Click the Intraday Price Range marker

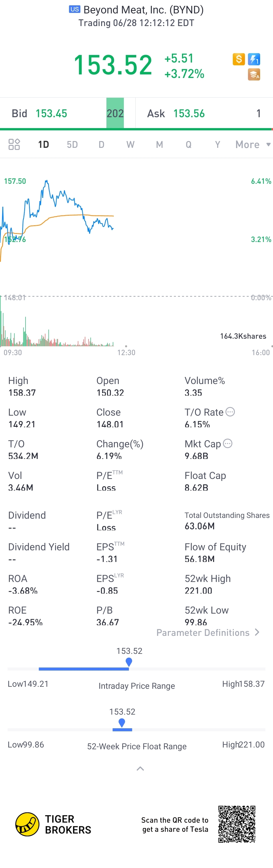[129, 662]
